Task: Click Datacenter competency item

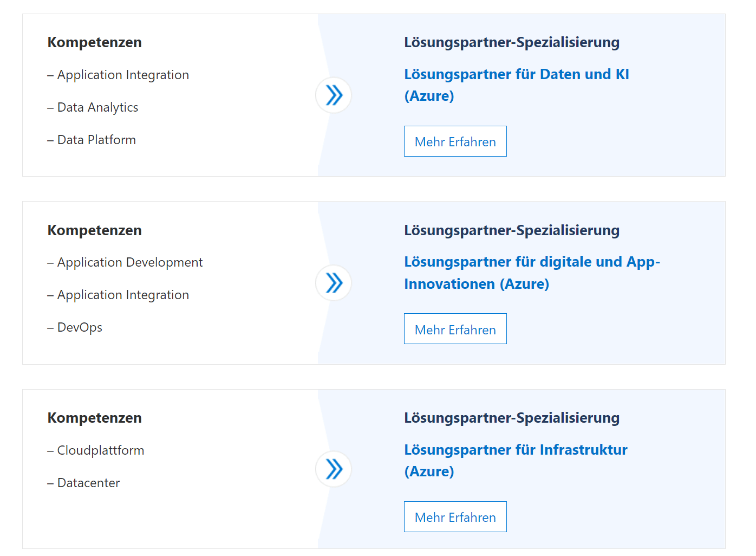Action: point(88,483)
